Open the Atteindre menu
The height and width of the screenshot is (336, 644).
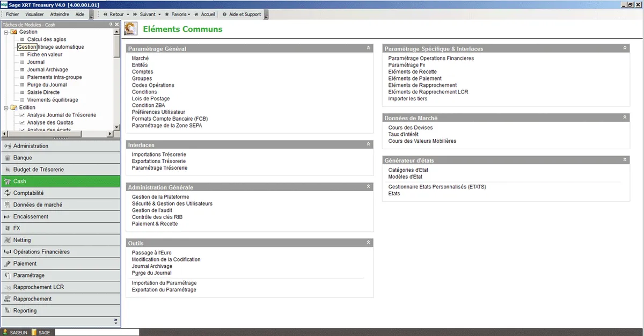pyautogui.click(x=60, y=14)
